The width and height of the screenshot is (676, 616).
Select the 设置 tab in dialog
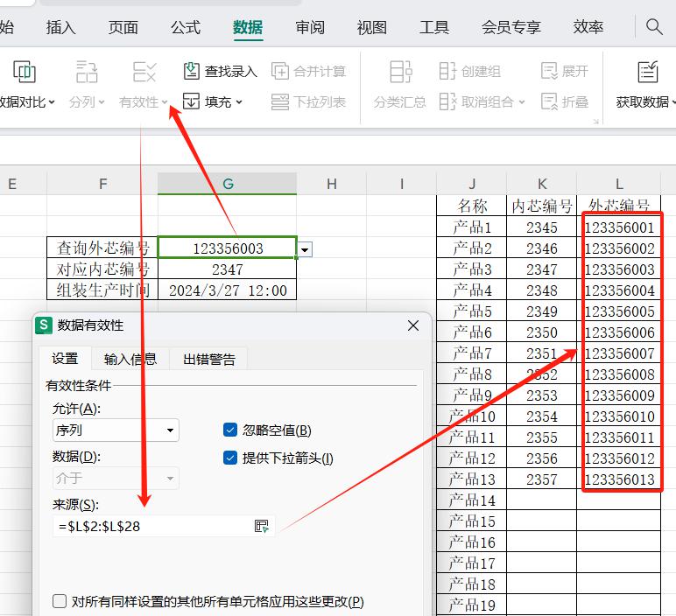(x=65, y=359)
